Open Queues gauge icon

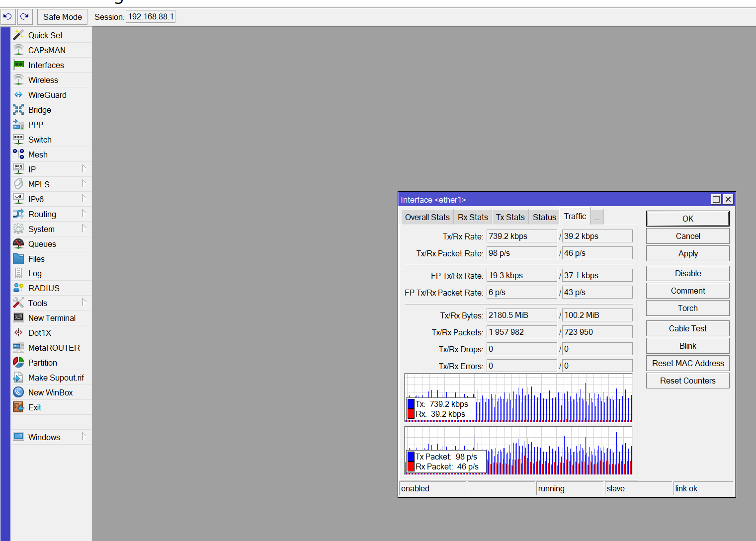point(18,244)
